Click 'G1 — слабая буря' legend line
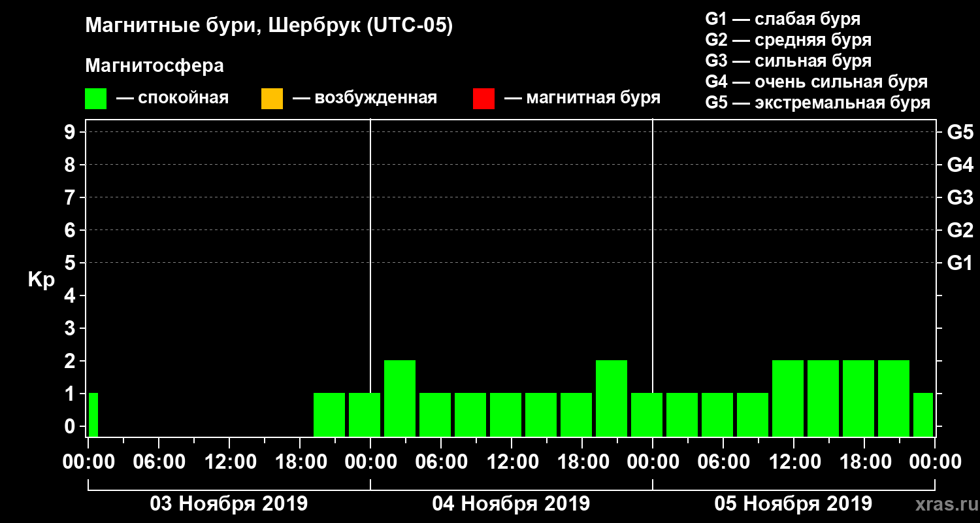980x523 pixels. click(x=783, y=18)
